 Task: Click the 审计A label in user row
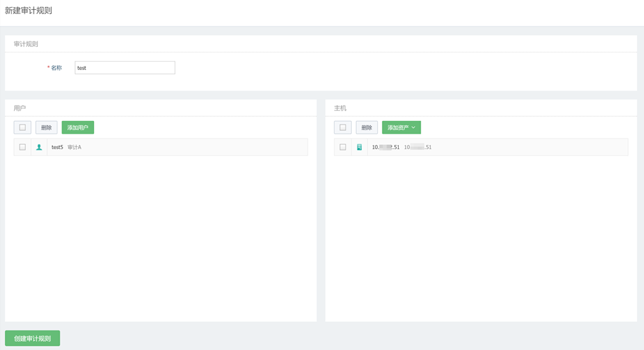(x=74, y=147)
